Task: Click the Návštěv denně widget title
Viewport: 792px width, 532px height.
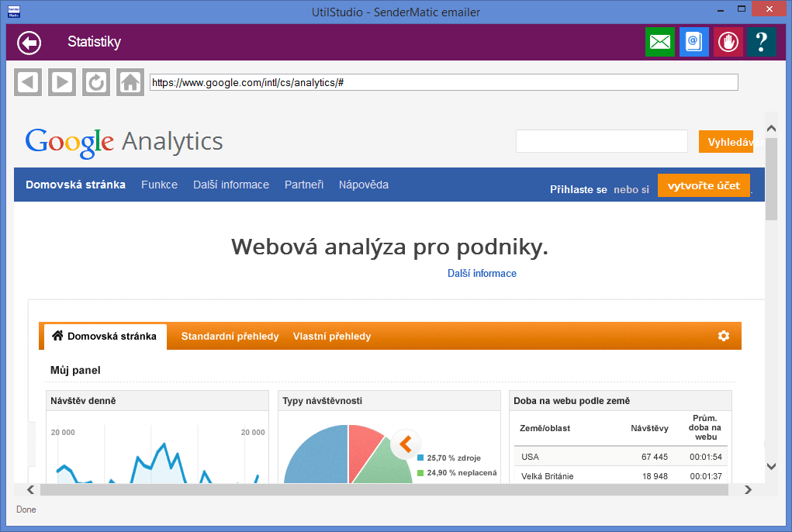Action: point(83,401)
